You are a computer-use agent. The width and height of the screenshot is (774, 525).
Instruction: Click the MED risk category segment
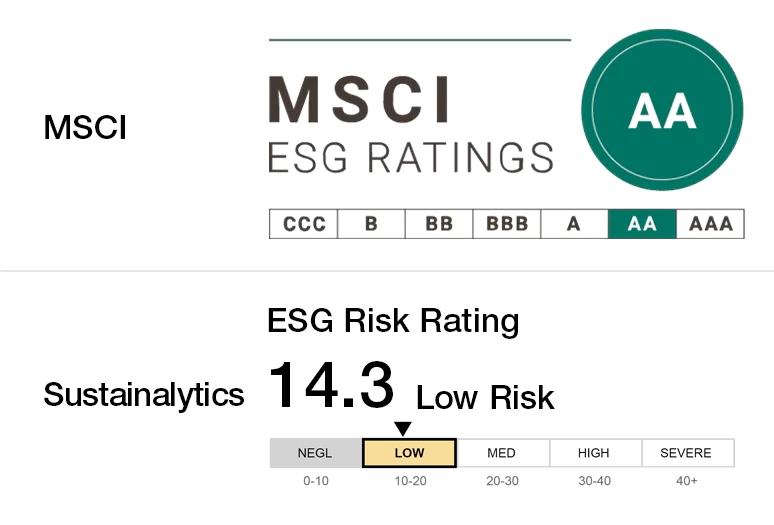[503, 453]
